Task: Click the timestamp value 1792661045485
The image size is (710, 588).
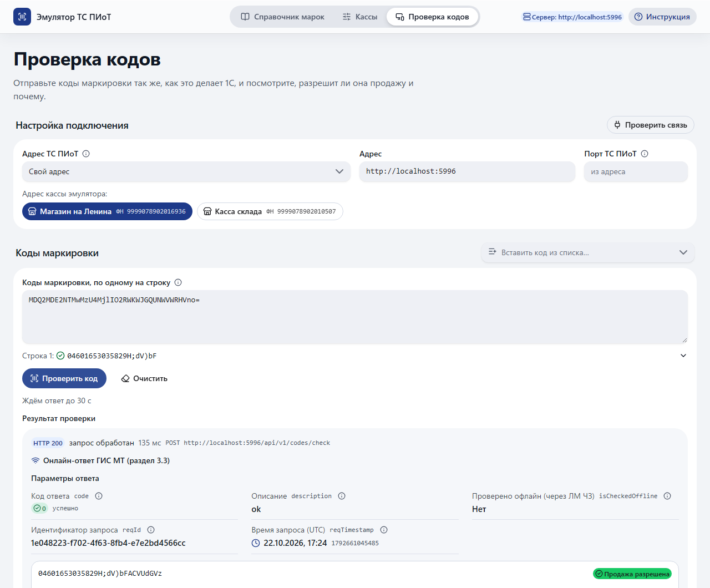Action: [x=355, y=543]
